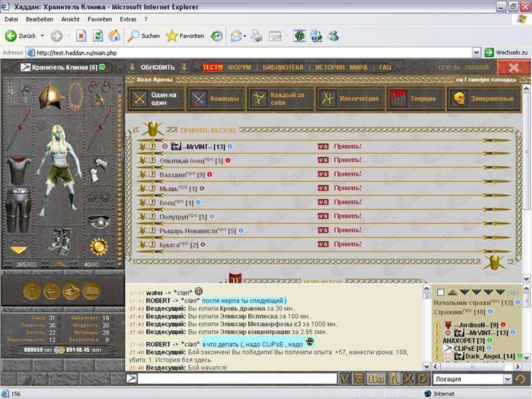Click the IE Home toolbar button
The height and width of the screenshot is (399, 532).
(114, 36)
